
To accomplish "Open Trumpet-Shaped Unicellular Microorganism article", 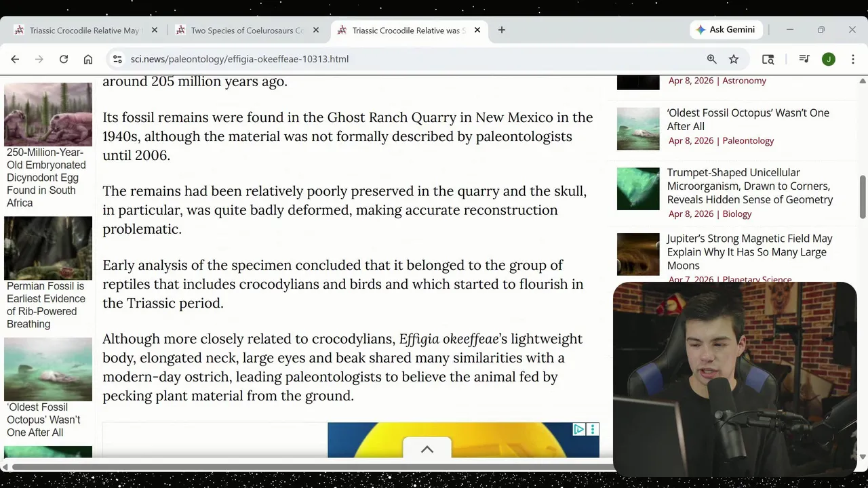I will point(750,186).
